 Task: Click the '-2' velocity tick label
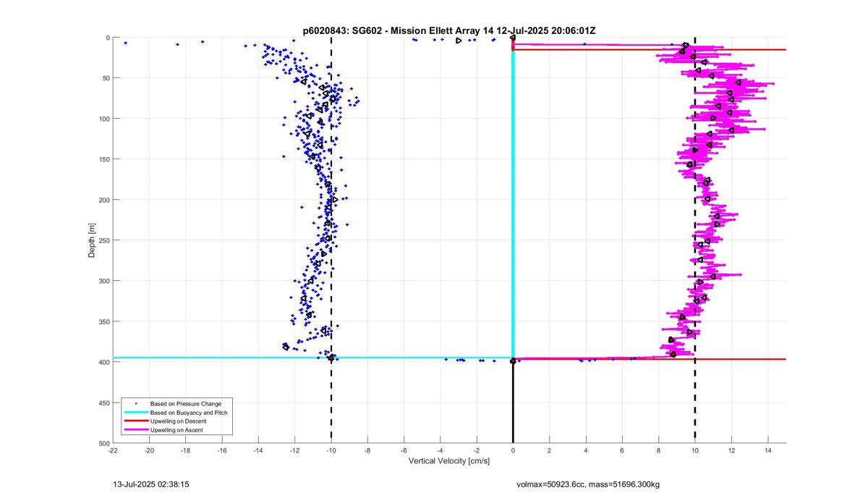[x=477, y=450]
